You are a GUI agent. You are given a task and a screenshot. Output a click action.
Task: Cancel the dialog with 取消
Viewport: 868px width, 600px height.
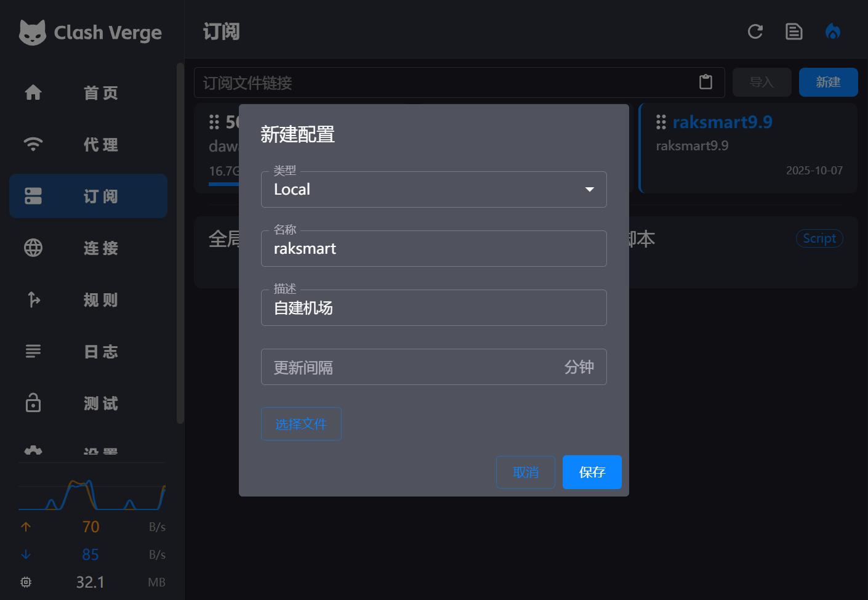tap(525, 472)
